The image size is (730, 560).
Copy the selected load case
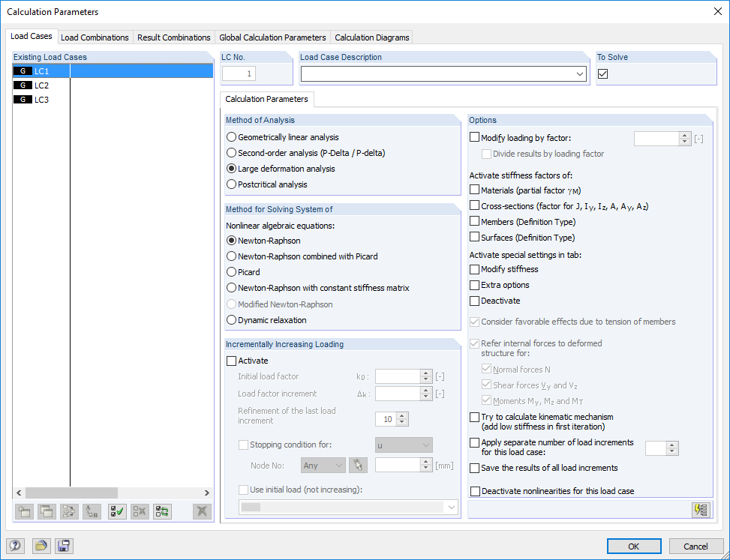[x=47, y=511]
